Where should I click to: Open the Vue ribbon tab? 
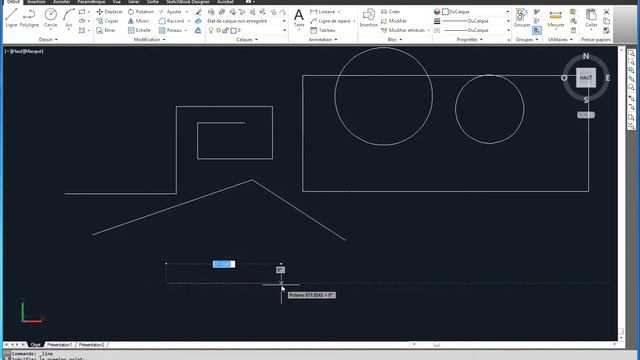[x=117, y=2]
